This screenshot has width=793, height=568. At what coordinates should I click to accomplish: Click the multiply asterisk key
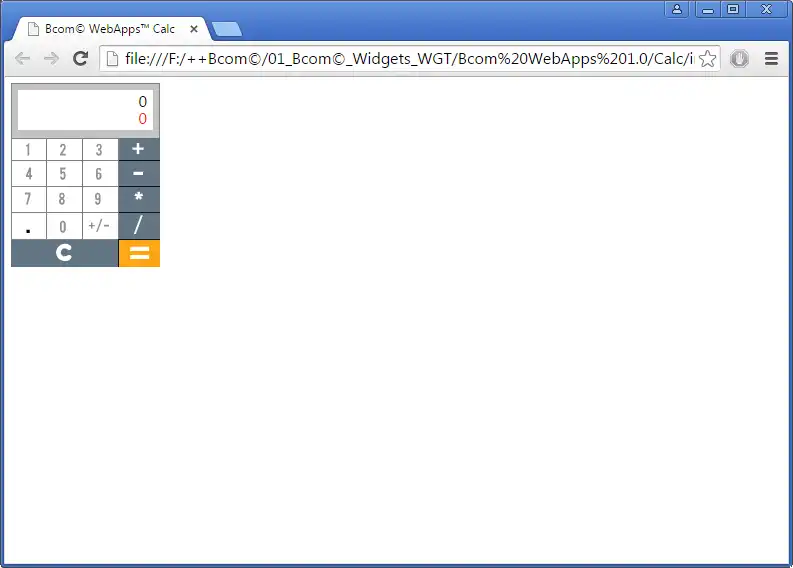(139, 199)
